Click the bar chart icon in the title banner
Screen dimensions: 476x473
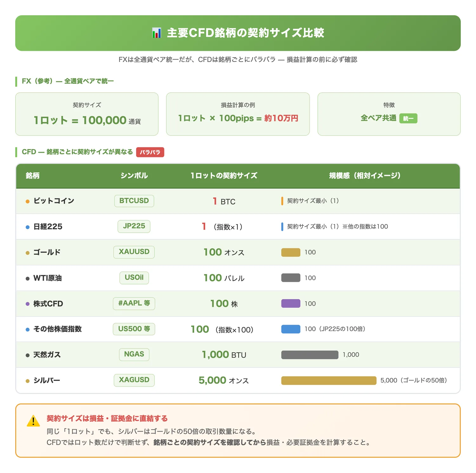[x=156, y=33]
